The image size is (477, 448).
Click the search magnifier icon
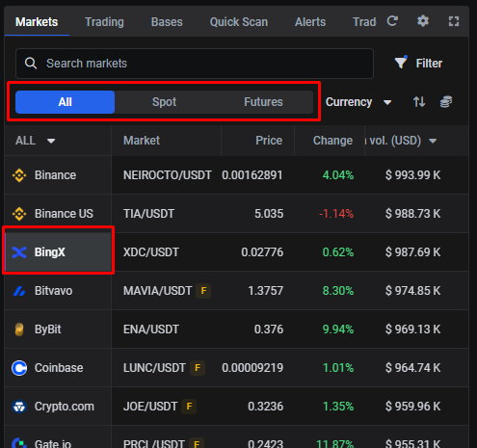tap(31, 64)
